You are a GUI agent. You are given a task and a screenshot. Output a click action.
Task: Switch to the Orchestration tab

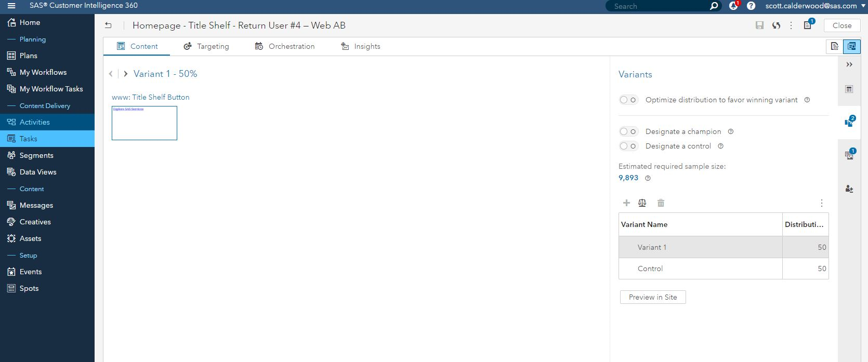pos(284,46)
